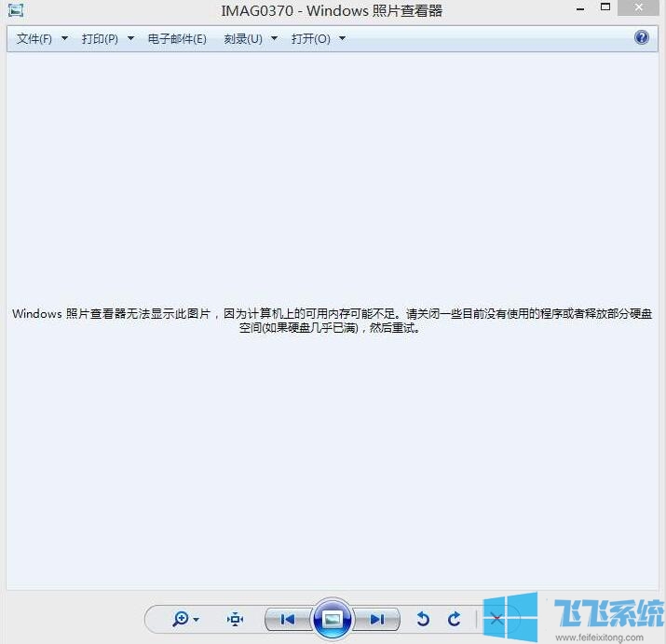Image resolution: width=666 pixels, height=644 pixels.
Task: Rotate image clockwise
Action: tap(455, 619)
